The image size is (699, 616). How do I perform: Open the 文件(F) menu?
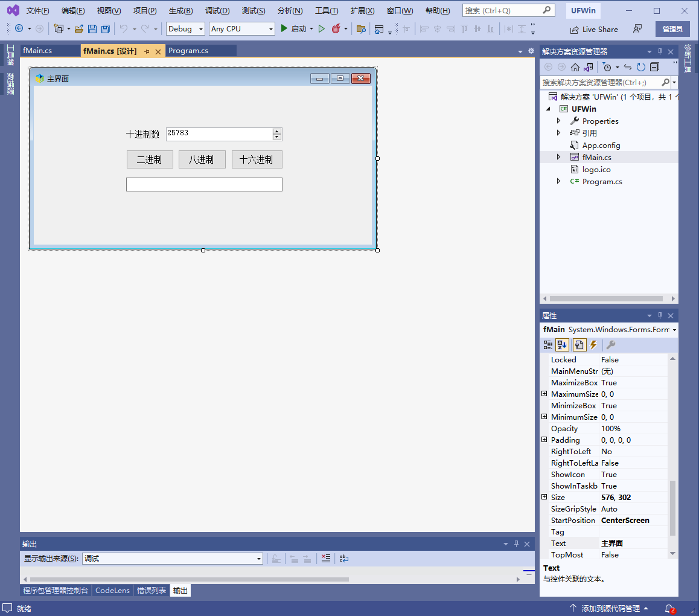(x=37, y=11)
